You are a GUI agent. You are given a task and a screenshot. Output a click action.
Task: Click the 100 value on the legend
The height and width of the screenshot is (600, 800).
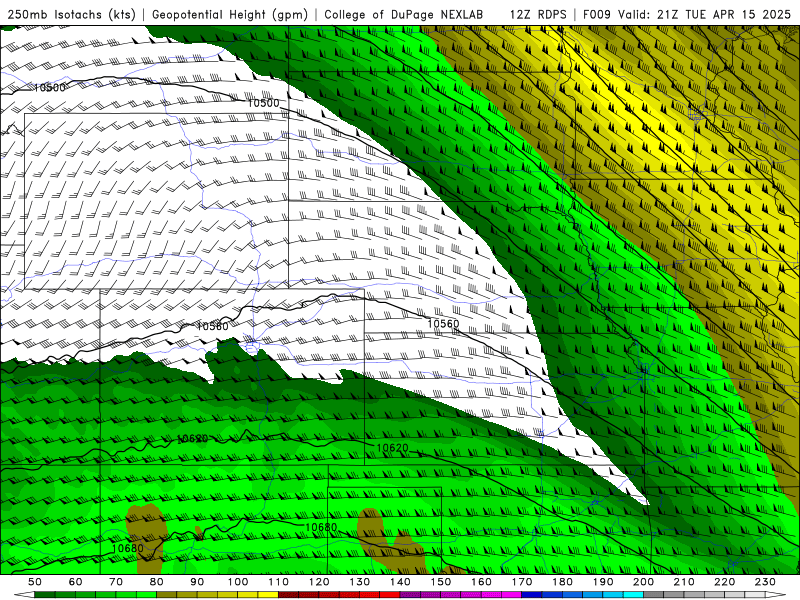pyautogui.click(x=238, y=582)
